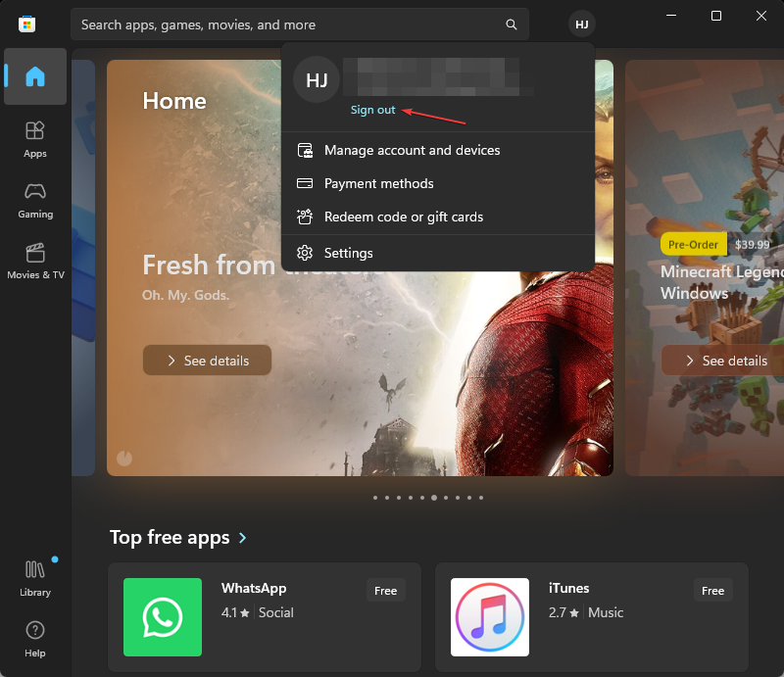The image size is (784, 677).
Task: Click See details on Minecraft Legends banner
Action: 724,361
